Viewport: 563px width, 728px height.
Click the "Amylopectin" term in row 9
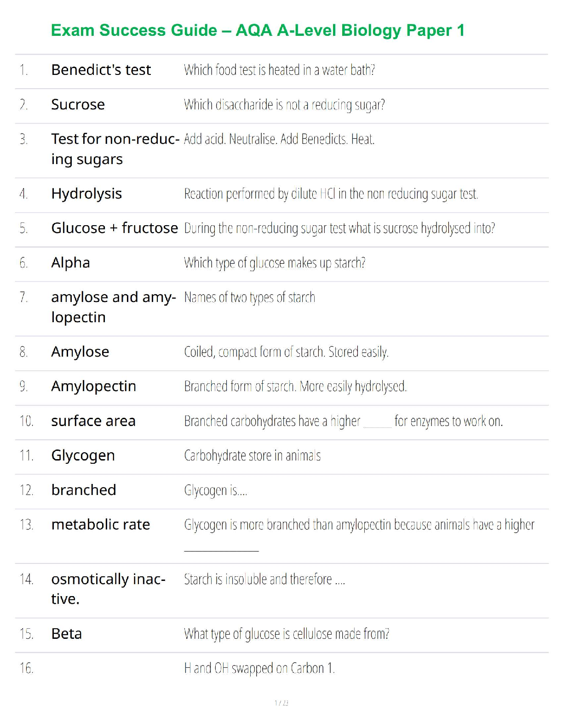tap(93, 387)
